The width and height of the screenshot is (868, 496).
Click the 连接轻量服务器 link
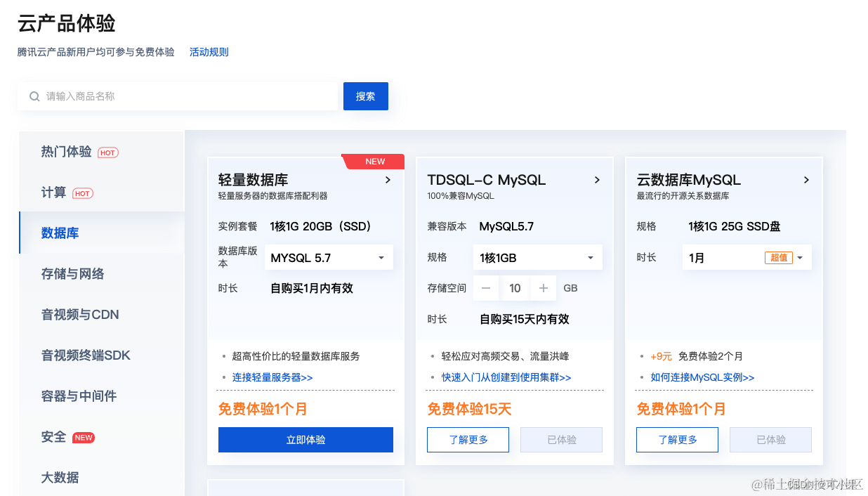(x=272, y=377)
